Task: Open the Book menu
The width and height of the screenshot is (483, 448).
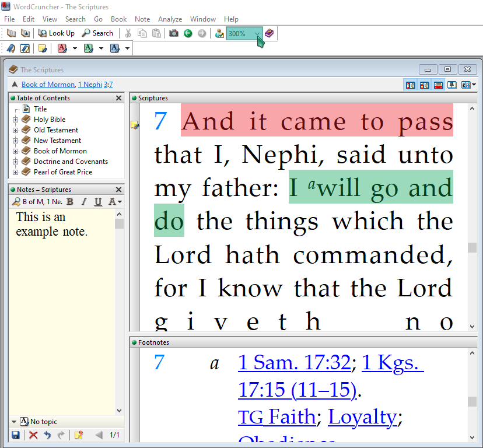Action: [118, 19]
